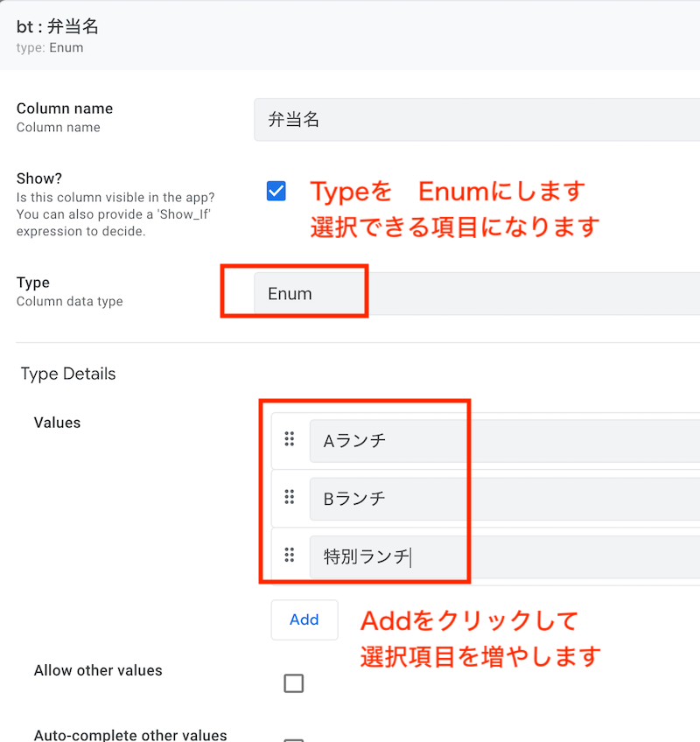Click the Column data type description text
Screen dimensions: 700x742
click(x=70, y=301)
